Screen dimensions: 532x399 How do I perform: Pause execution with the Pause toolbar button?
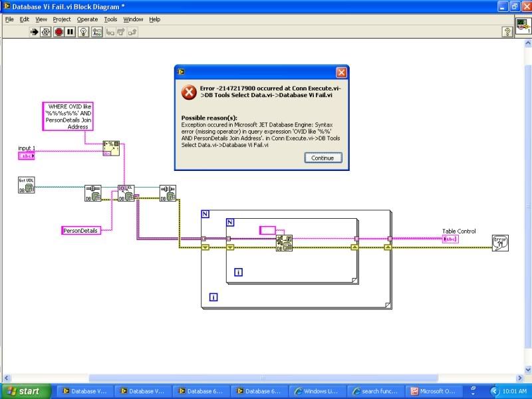point(70,31)
